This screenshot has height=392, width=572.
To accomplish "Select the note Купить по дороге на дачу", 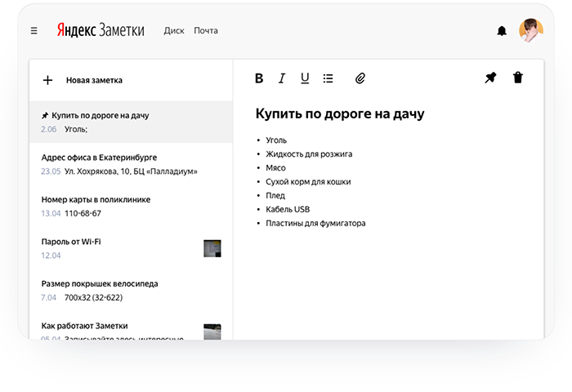I will 131,122.
